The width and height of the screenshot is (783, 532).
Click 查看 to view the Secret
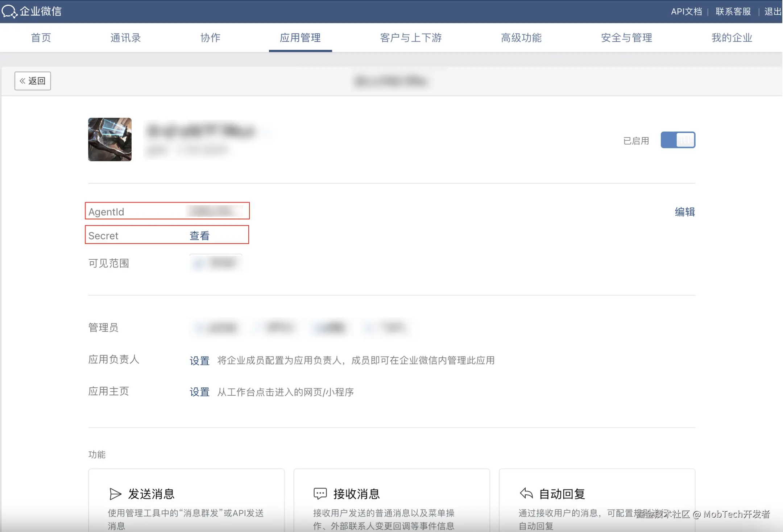tap(199, 236)
